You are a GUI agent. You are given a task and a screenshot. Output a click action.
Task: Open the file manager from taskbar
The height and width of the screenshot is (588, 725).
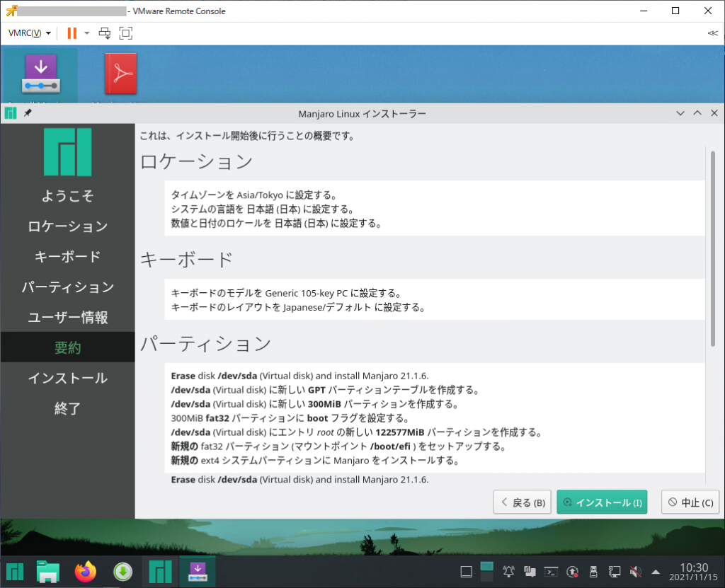(x=48, y=572)
